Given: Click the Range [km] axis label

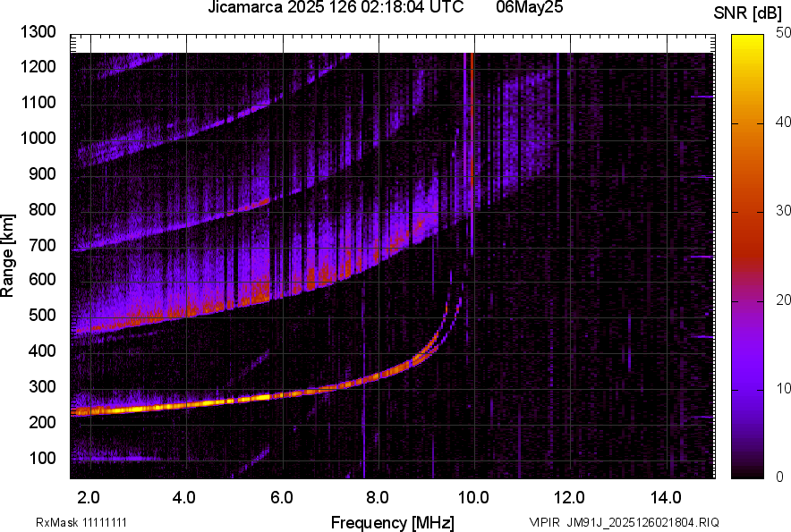Looking at the screenshot, I should (9, 256).
